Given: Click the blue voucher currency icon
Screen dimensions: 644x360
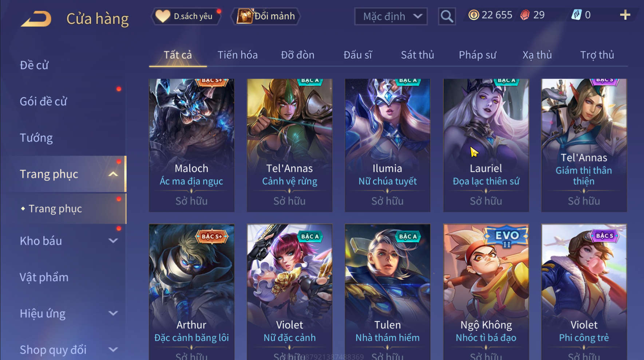Looking at the screenshot, I should click(576, 15).
